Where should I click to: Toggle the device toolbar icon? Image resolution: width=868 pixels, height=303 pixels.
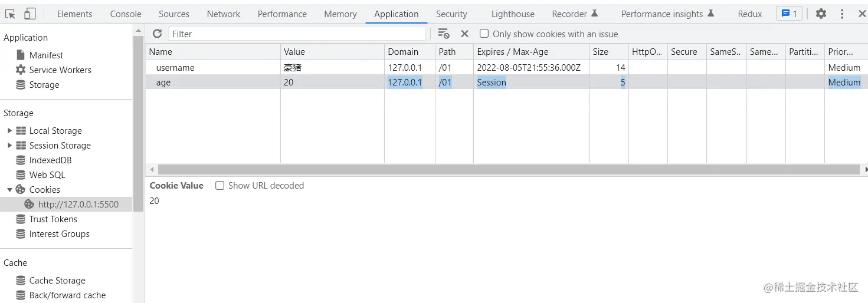[30, 14]
